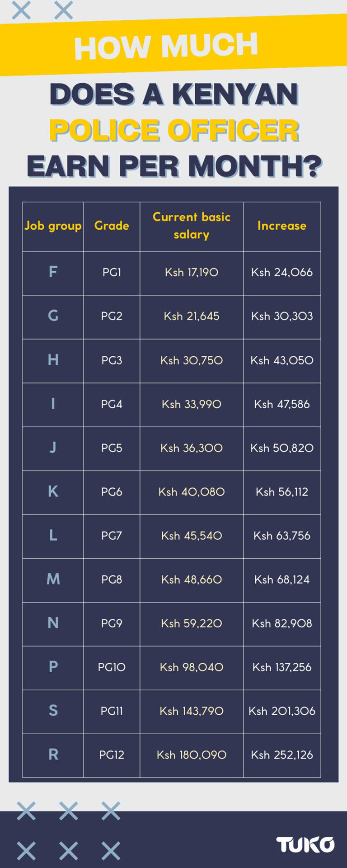This screenshot has height=868, width=347.
Task: Select the Ksh 143,790 salary cell
Action: pyautogui.click(x=192, y=711)
